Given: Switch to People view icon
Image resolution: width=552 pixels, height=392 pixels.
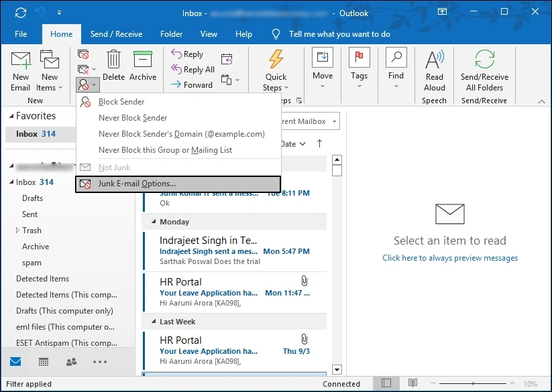Looking at the screenshot, I should pos(72,362).
